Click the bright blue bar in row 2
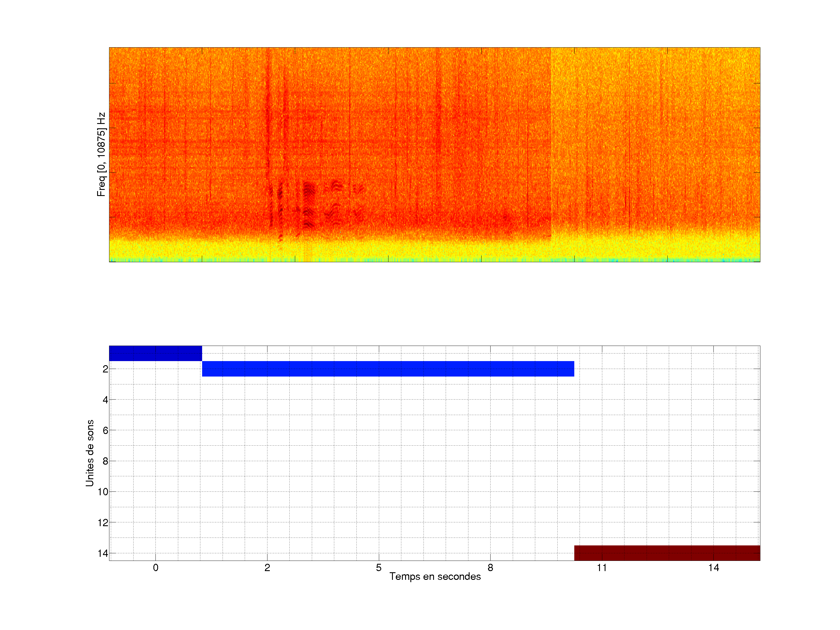 coord(388,369)
